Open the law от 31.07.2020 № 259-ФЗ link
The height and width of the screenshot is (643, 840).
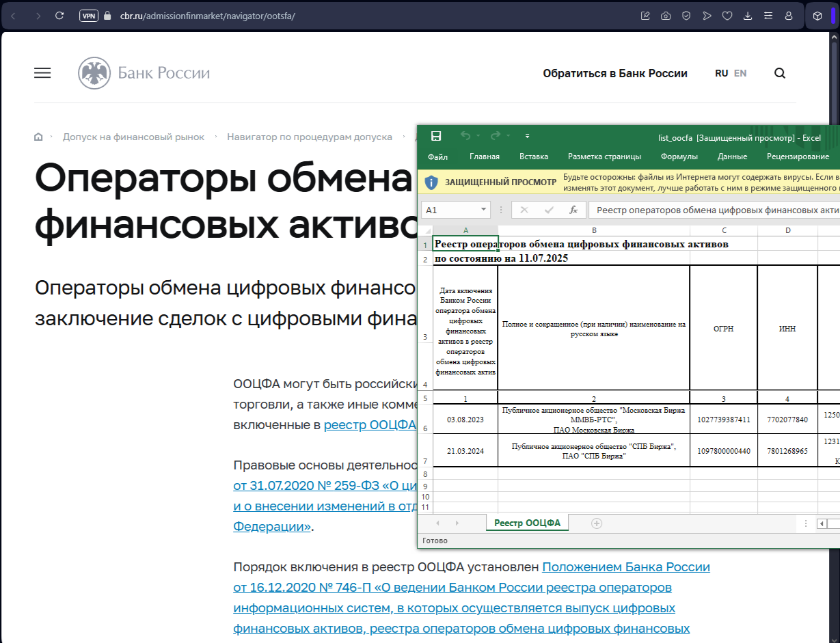[x=325, y=487]
